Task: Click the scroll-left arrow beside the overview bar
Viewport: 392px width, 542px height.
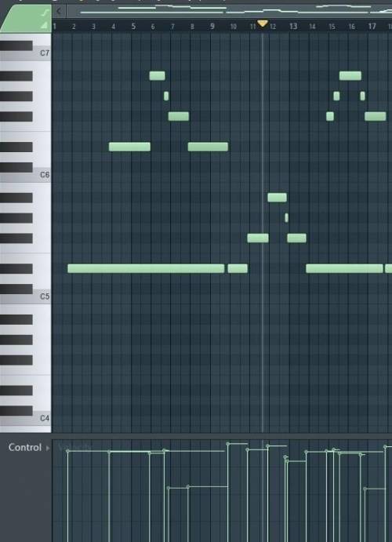Action: click(x=59, y=11)
